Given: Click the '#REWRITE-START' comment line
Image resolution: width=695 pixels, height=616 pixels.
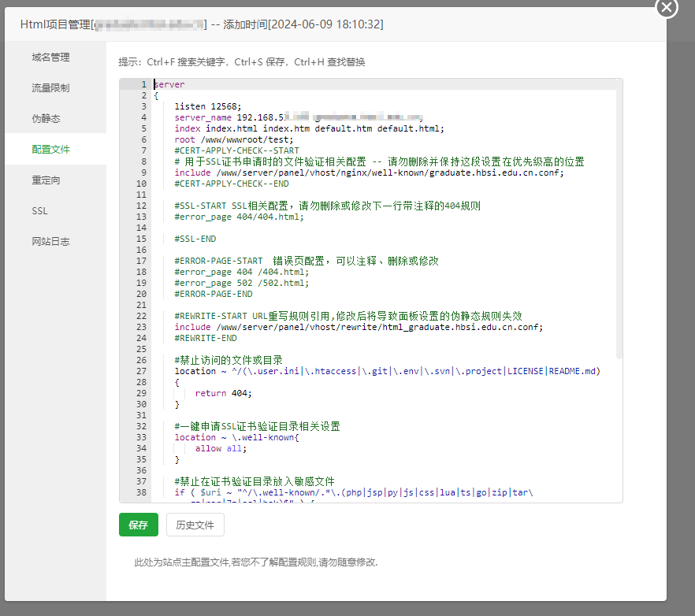Looking at the screenshot, I should click(x=348, y=316).
